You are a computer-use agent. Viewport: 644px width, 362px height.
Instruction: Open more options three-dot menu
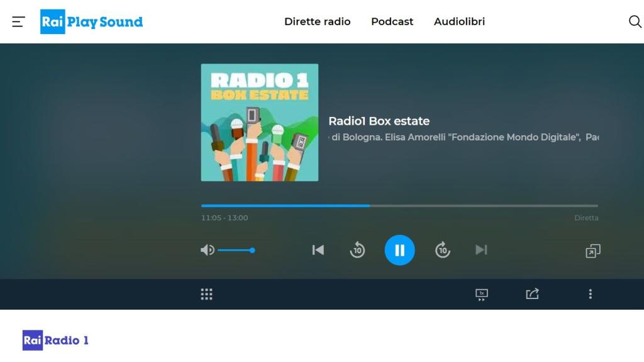(x=590, y=294)
